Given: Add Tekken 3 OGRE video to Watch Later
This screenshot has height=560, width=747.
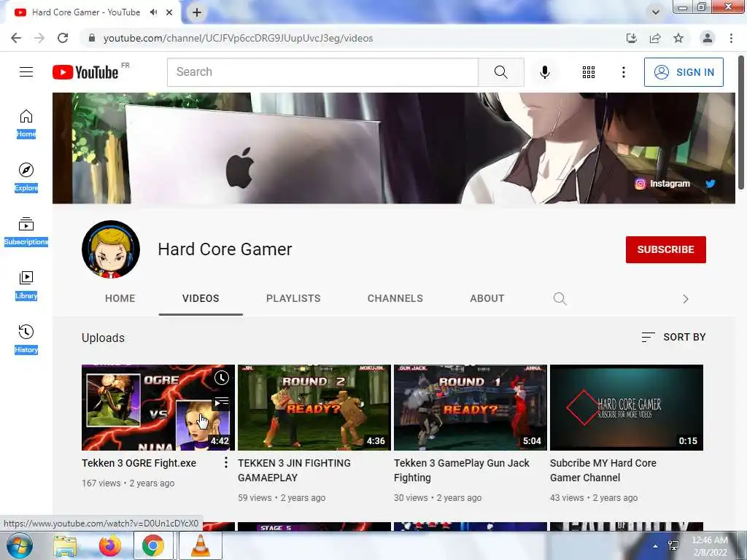Looking at the screenshot, I should point(221,378).
